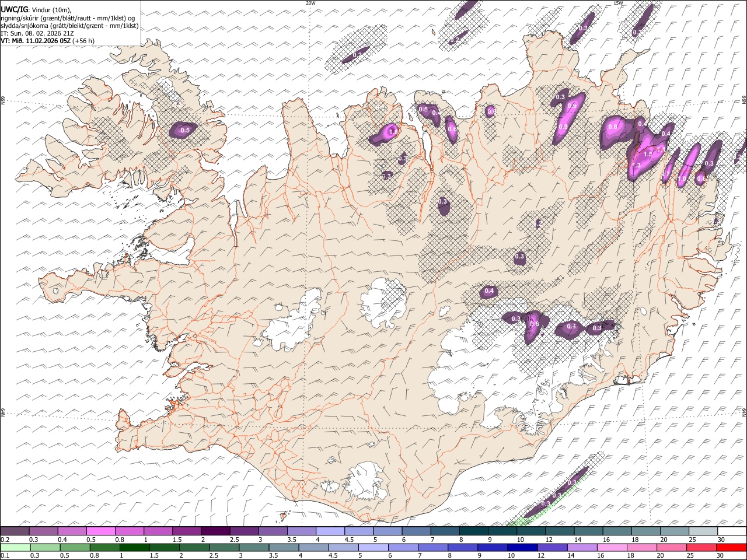The width and height of the screenshot is (747, 560).
Task: Click the violet swatch labeled 12, lower scale
Action: (553, 547)
